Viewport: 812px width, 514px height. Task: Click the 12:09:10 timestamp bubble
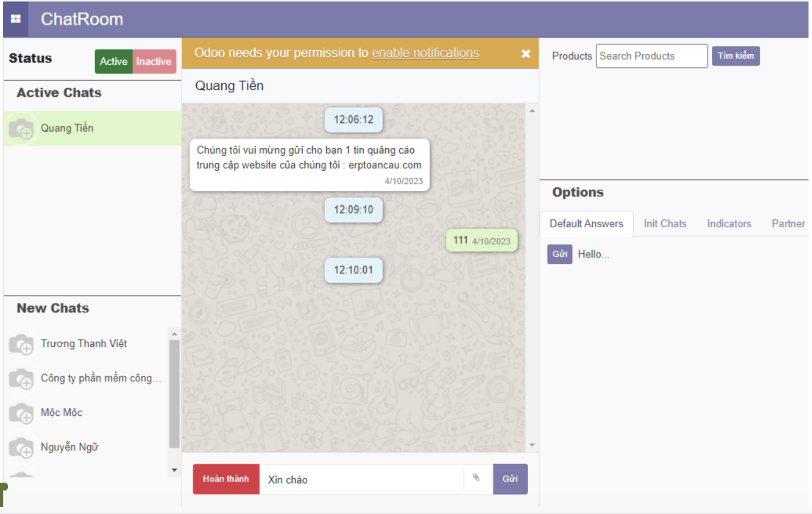click(354, 210)
